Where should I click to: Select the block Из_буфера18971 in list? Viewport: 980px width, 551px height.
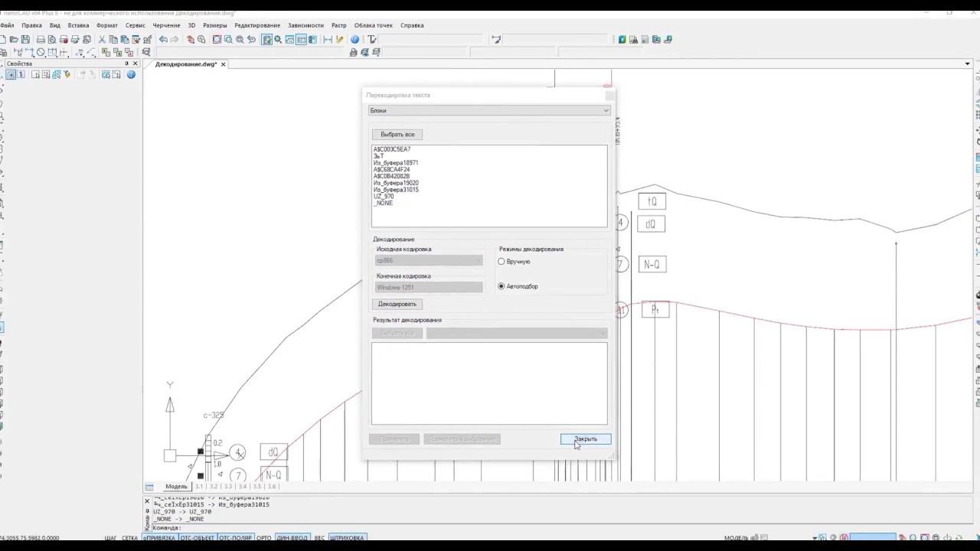click(x=396, y=163)
